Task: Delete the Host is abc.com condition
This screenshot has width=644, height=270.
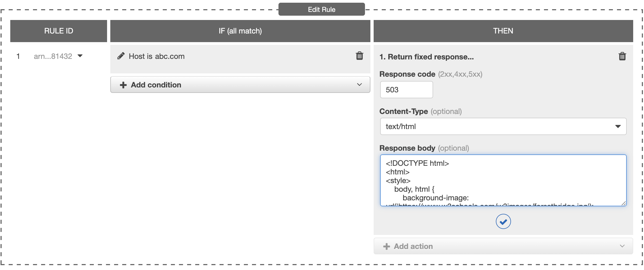Action: point(359,56)
